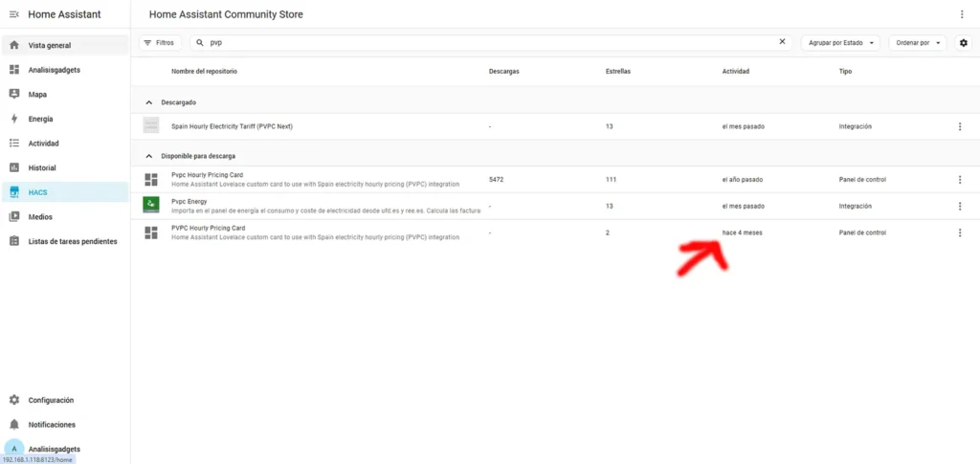Click the Analisisgadgets user avatar

(x=14, y=449)
